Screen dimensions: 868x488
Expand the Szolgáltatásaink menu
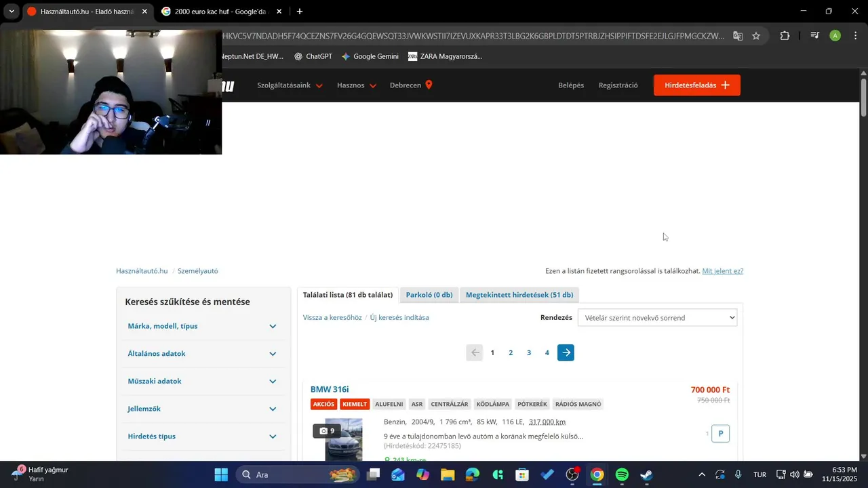(290, 85)
